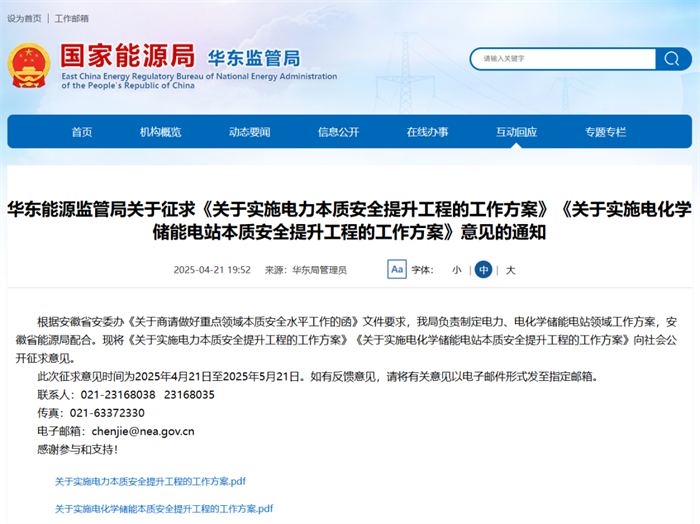Image resolution: width=700 pixels, height=524 pixels.
Task: Select large font size 大
Action: pos(510,270)
